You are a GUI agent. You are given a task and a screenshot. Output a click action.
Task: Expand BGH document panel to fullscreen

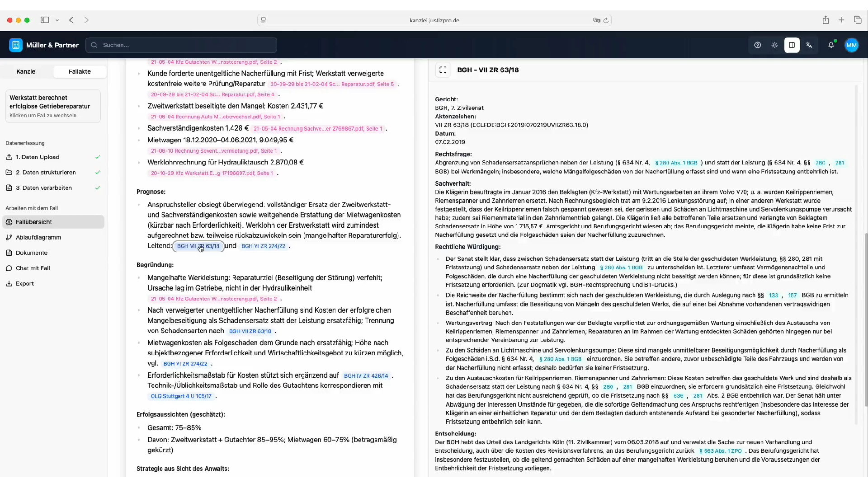click(443, 70)
